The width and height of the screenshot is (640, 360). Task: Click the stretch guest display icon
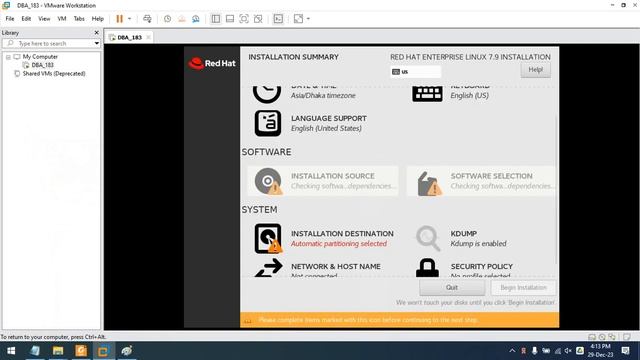(x=298, y=19)
